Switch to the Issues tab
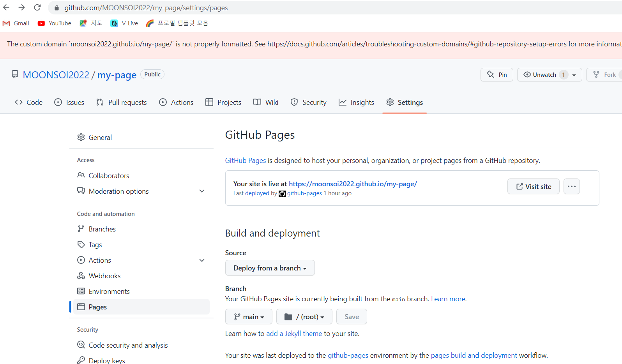Image resolution: width=622 pixels, height=364 pixels. click(69, 102)
